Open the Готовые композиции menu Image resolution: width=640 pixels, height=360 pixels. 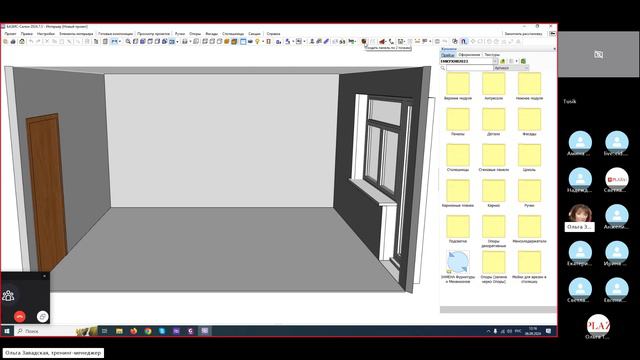[116, 34]
